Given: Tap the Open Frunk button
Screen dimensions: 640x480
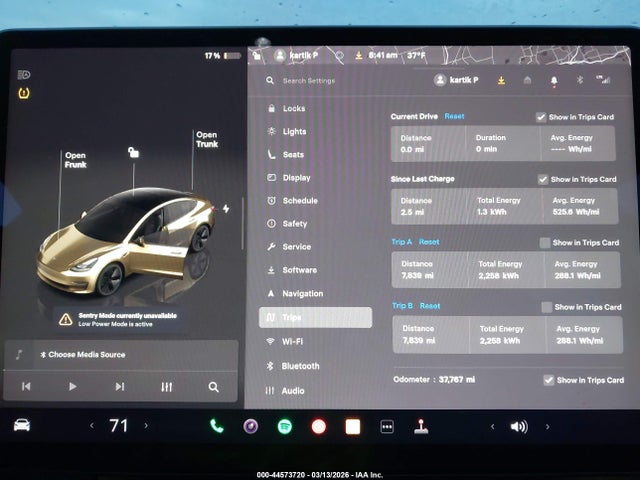Looking at the screenshot, I should (x=76, y=160).
